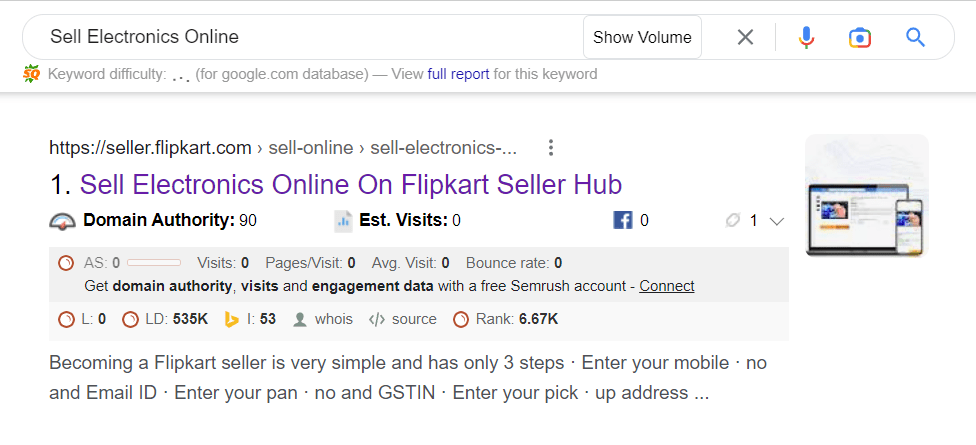
Task: Clear the search box with X
Action: [745, 37]
